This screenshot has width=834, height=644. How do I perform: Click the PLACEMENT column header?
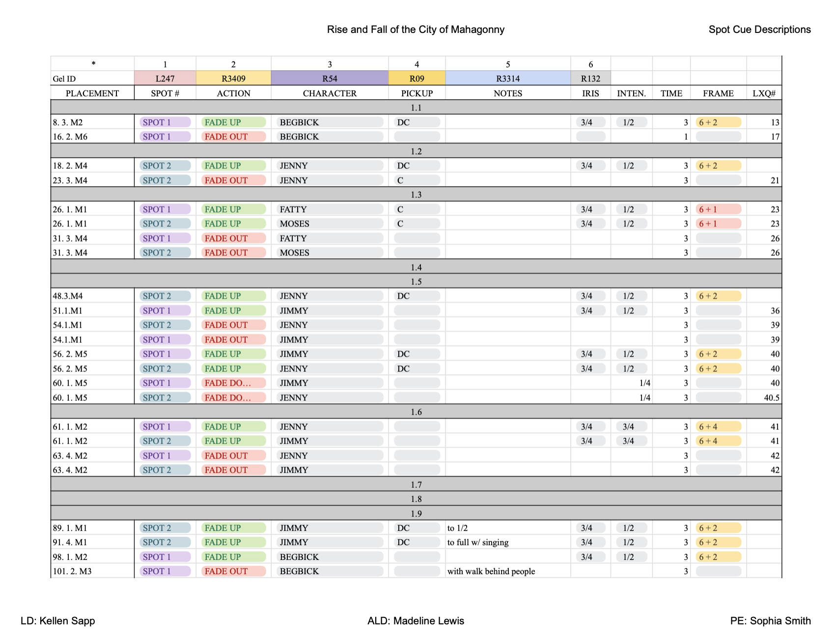coord(92,93)
